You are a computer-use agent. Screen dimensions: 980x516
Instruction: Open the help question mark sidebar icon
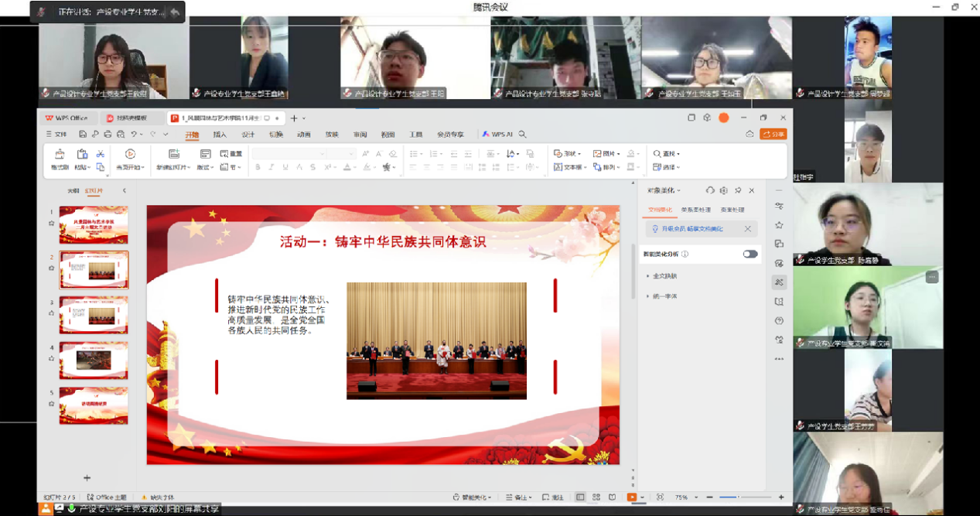tap(779, 321)
